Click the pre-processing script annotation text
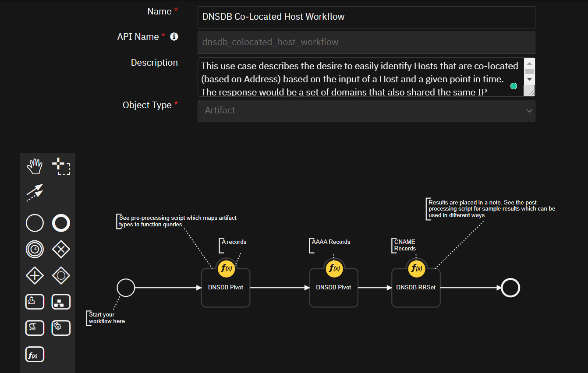This screenshot has height=373, width=588. pos(178,221)
